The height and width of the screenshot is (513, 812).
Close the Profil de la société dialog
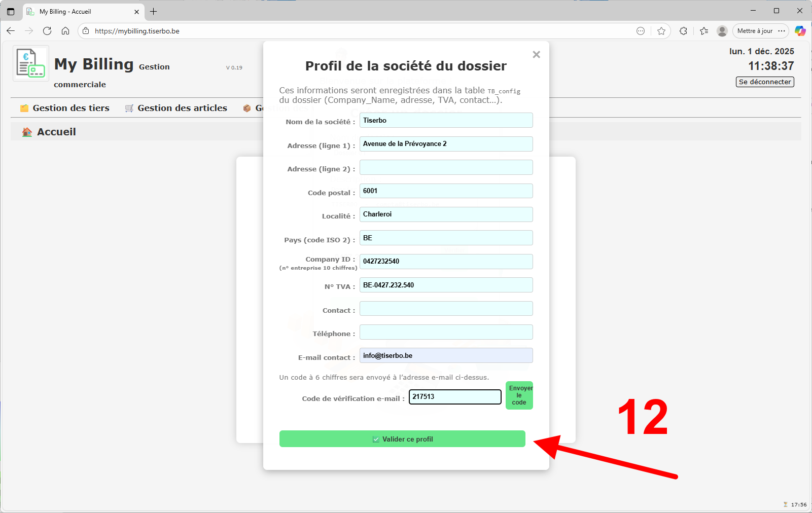(536, 54)
